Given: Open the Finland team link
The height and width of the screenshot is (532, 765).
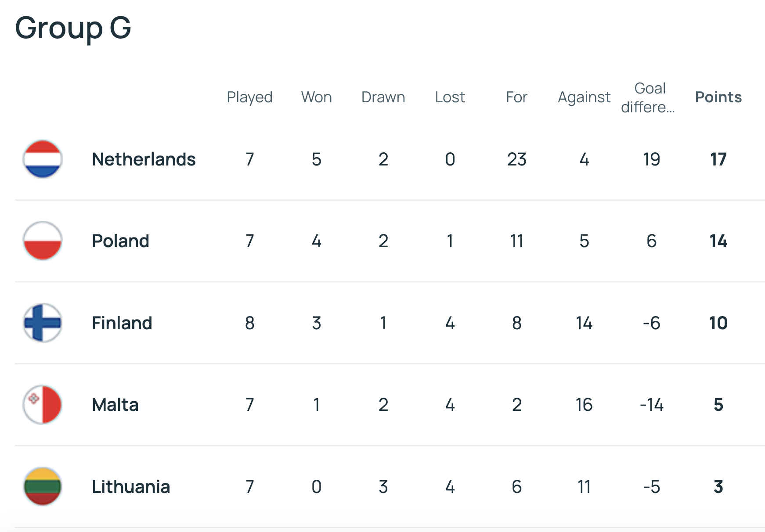Looking at the screenshot, I should tap(122, 323).
